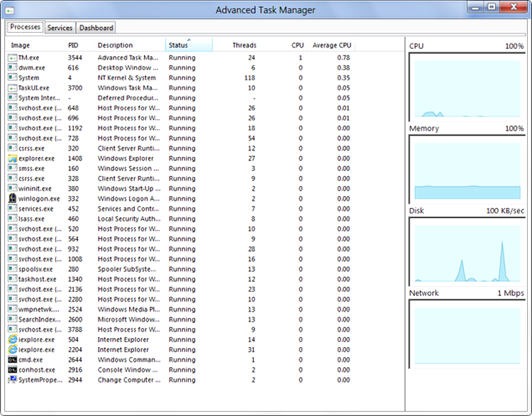
Task: Click the 'Local Security Auth...' description
Action: tap(129, 219)
